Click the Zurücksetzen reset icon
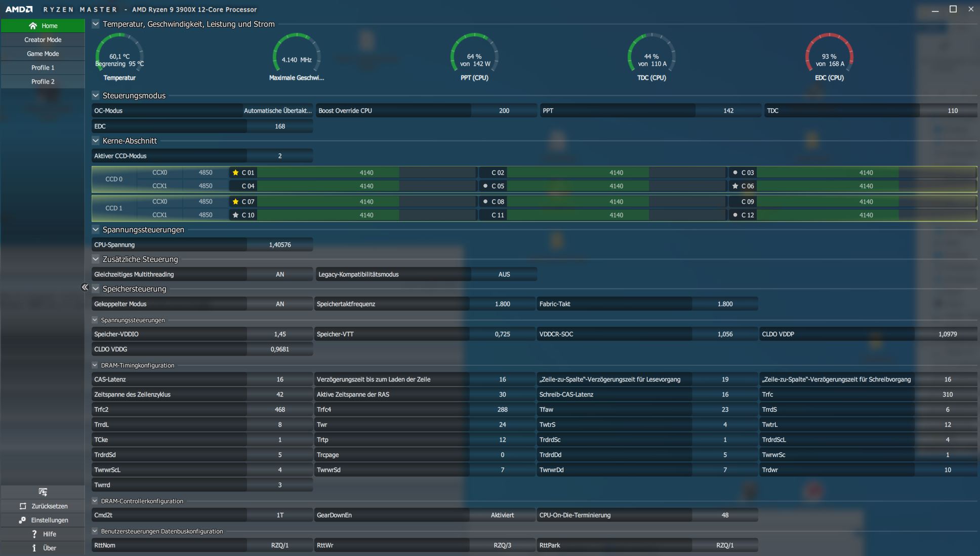The height and width of the screenshot is (556, 980). [x=23, y=506]
